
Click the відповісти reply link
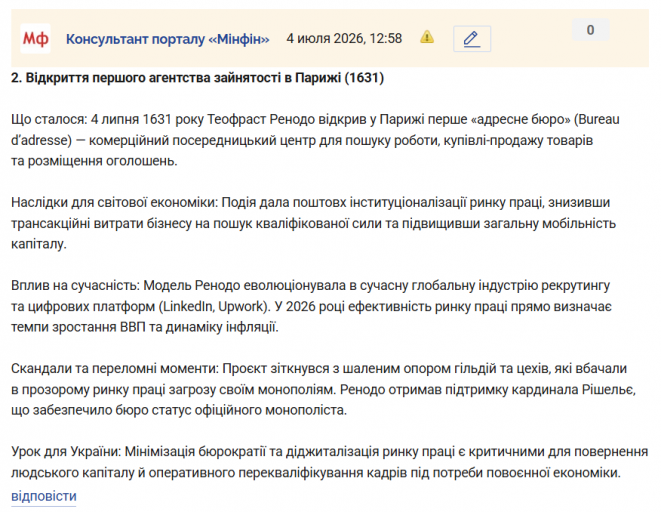coord(44,496)
